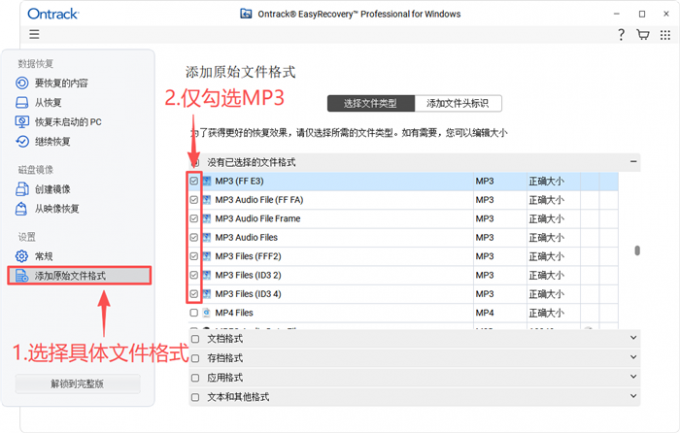Switch to 添加文件头标识 tab
This screenshot has height=433, width=680.
tap(458, 103)
